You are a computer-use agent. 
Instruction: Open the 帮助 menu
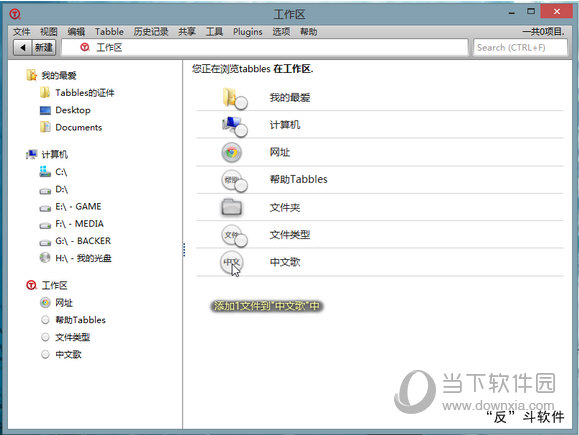309,32
